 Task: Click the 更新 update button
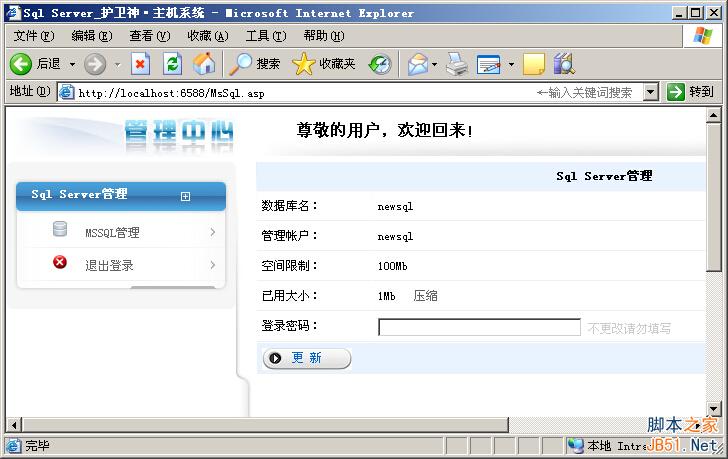tap(307, 358)
